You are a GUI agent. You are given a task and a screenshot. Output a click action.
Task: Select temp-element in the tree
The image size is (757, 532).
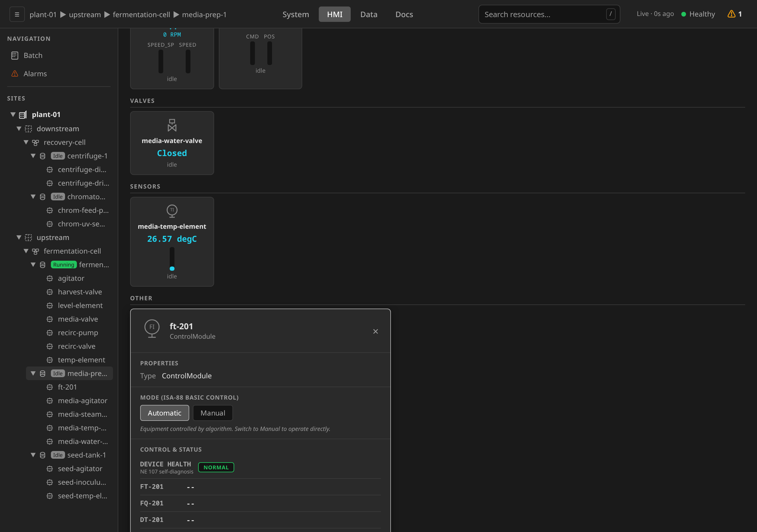(x=81, y=360)
